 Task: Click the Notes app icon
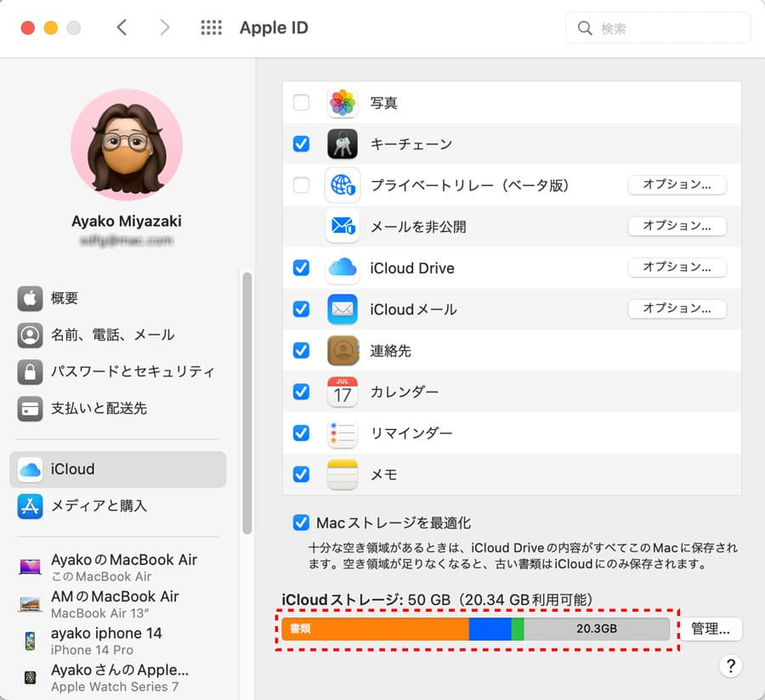pyautogui.click(x=343, y=474)
